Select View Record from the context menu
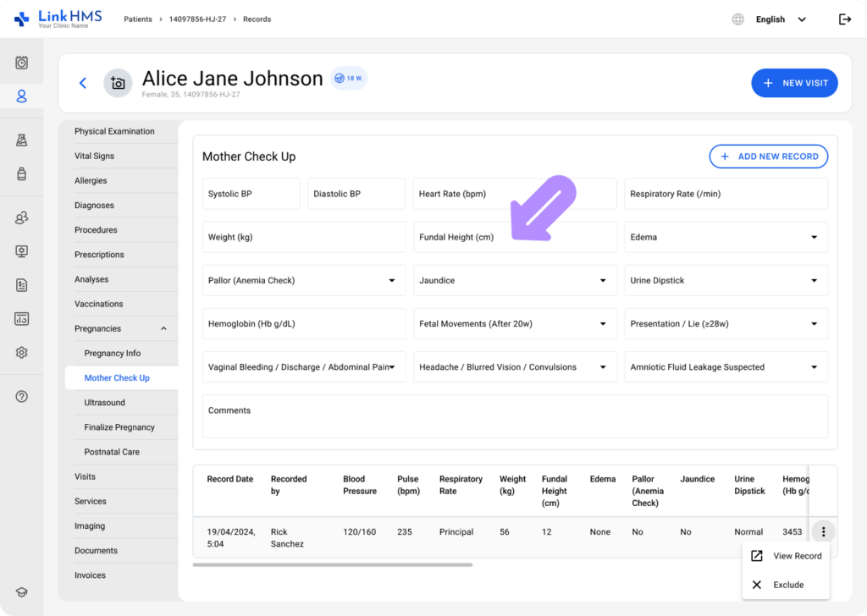Image resolution: width=867 pixels, height=616 pixels. pos(786,556)
